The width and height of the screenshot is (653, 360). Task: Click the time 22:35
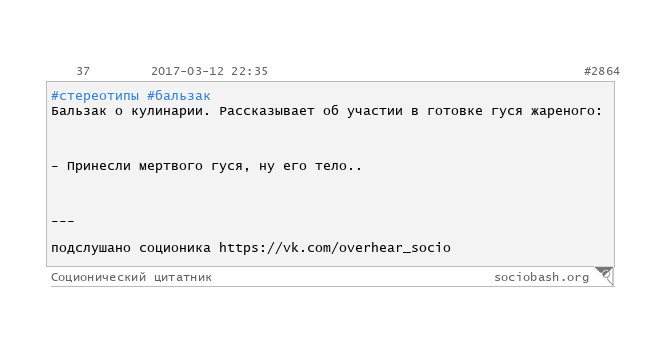[x=249, y=71]
